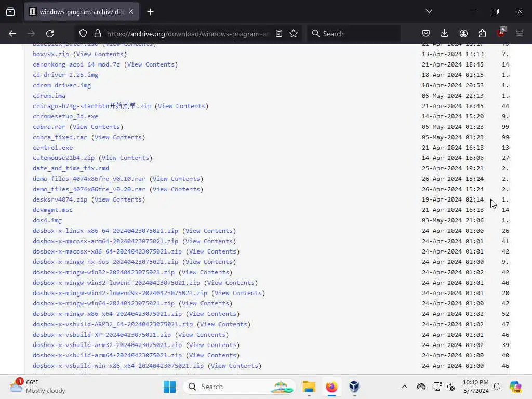
Task: Open the downloads panel
Action: pos(445,34)
